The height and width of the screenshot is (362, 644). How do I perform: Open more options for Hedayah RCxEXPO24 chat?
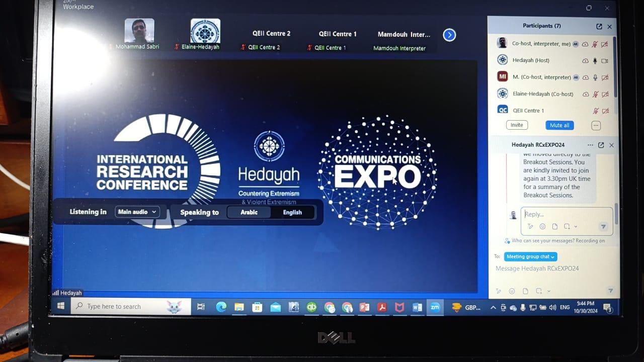coord(590,145)
